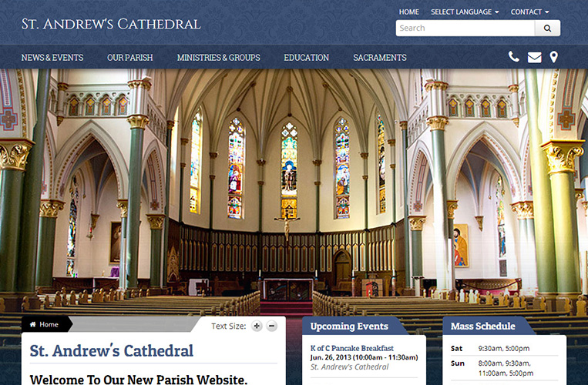Click the magnifier search button
This screenshot has height=385, width=588.
(x=547, y=28)
